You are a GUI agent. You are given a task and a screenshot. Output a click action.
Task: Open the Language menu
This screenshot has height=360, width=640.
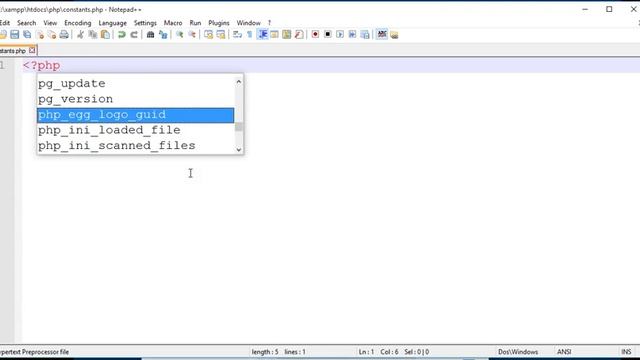point(113,23)
